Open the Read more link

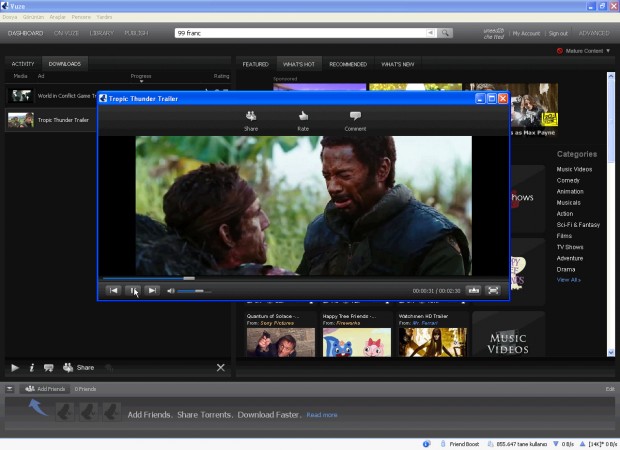322,415
